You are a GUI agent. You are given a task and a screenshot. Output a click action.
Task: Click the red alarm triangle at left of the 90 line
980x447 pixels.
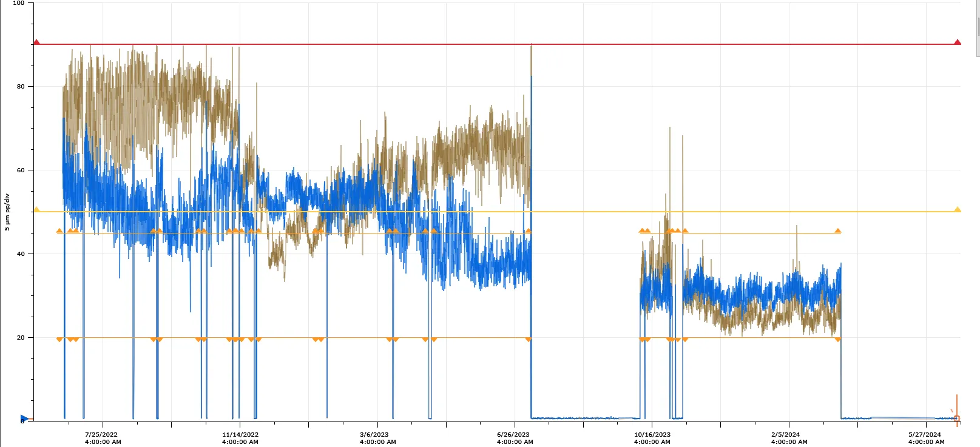(36, 42)
